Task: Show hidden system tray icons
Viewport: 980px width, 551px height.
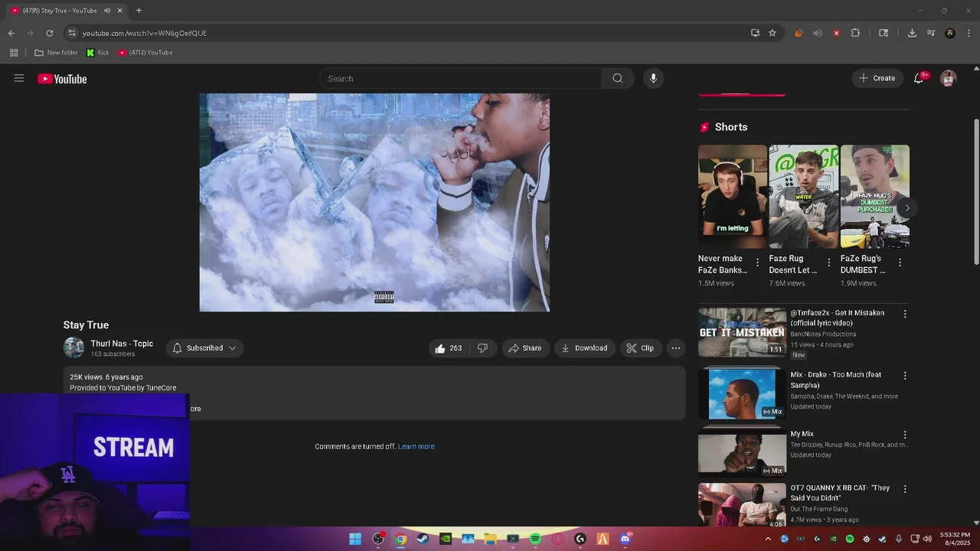Action: click(768, 539)
